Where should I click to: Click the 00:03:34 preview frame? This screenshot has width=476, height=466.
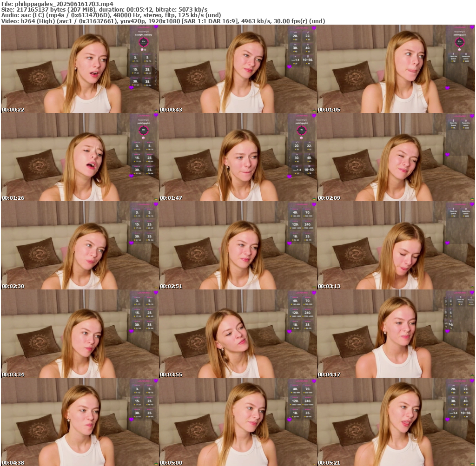click(x=79, y=334)
